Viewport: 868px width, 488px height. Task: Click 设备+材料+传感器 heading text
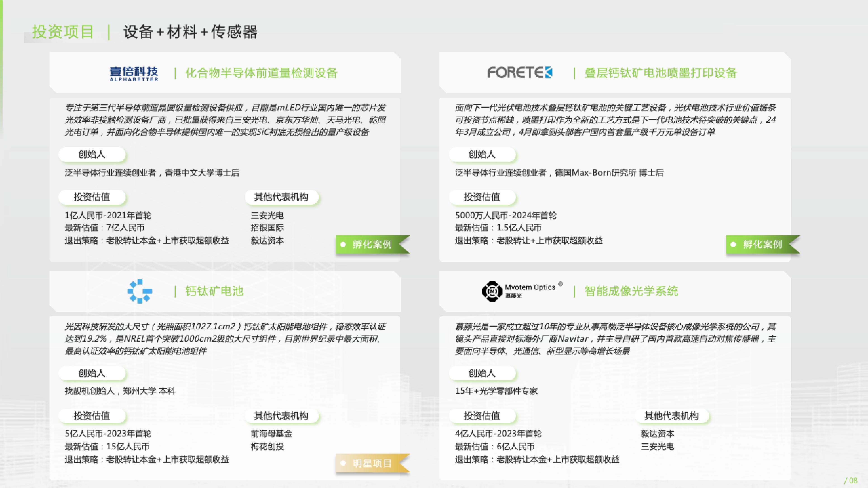click(190, 32)
